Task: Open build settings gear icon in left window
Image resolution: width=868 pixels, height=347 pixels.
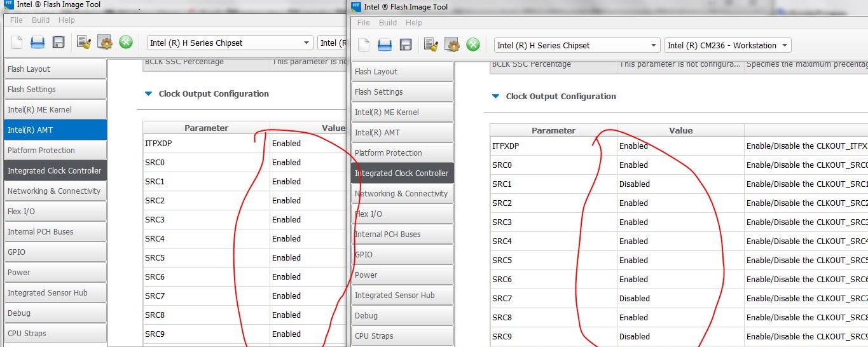Action: 105,43
